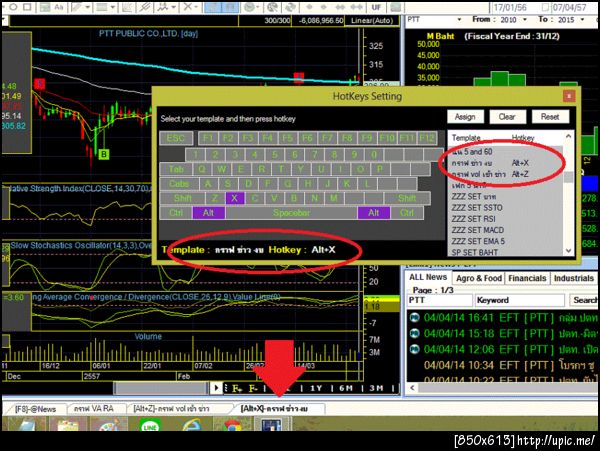This screenshot has height=451, width=600.
Task: Open the To year 2015 dropdown
Action: coord(582,19)
